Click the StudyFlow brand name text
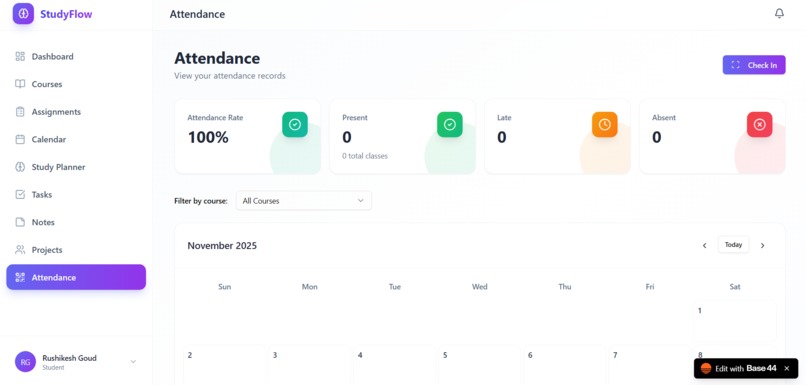The width and height of the screenshot is (806, 385). point(66,14)
